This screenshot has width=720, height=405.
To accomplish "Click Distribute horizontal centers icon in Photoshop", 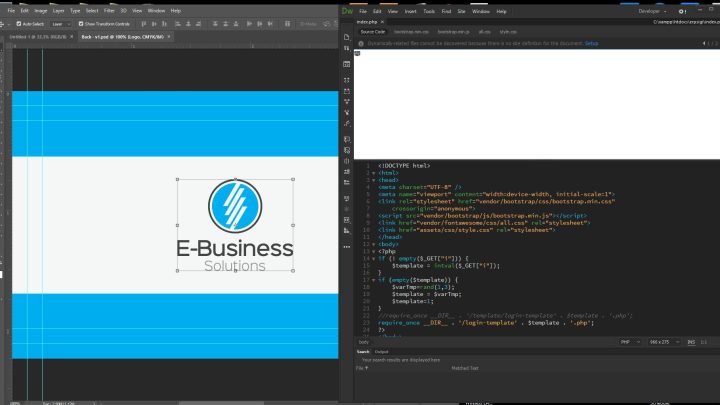I will (x=259, y=24).
